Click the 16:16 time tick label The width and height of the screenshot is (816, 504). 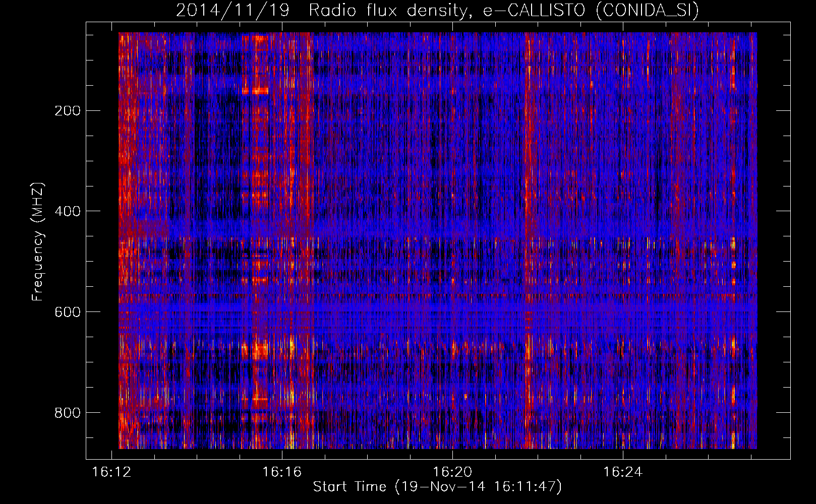tap(282, 472)
